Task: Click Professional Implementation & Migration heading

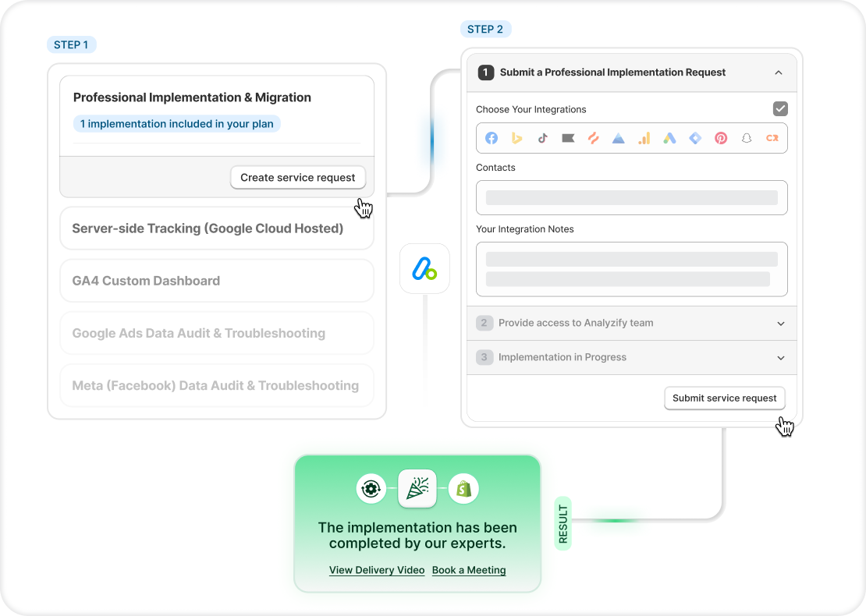Action: tap(192, 97)
